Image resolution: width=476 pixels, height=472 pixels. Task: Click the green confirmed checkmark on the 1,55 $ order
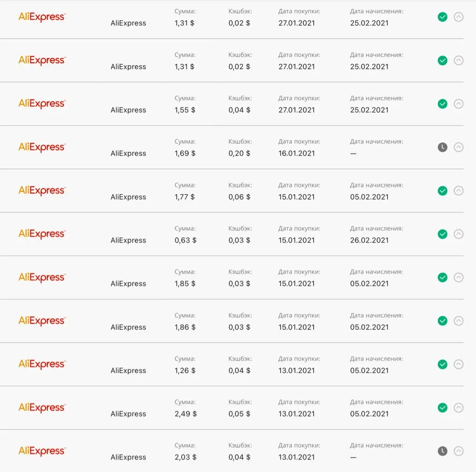pyautogui.click(x=443, y=104)
